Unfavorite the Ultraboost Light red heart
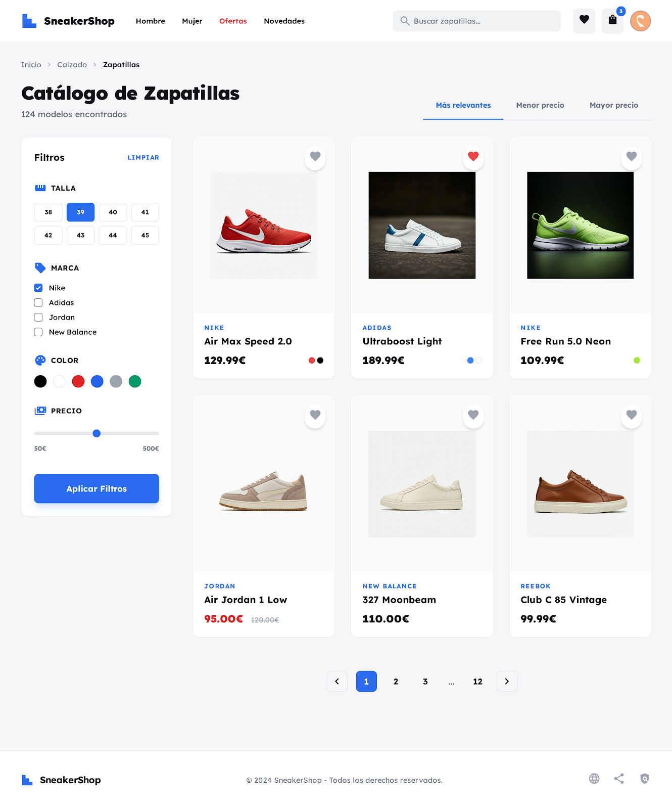The width and height of the screenshot is (672, 809). [x=473, y=157]
